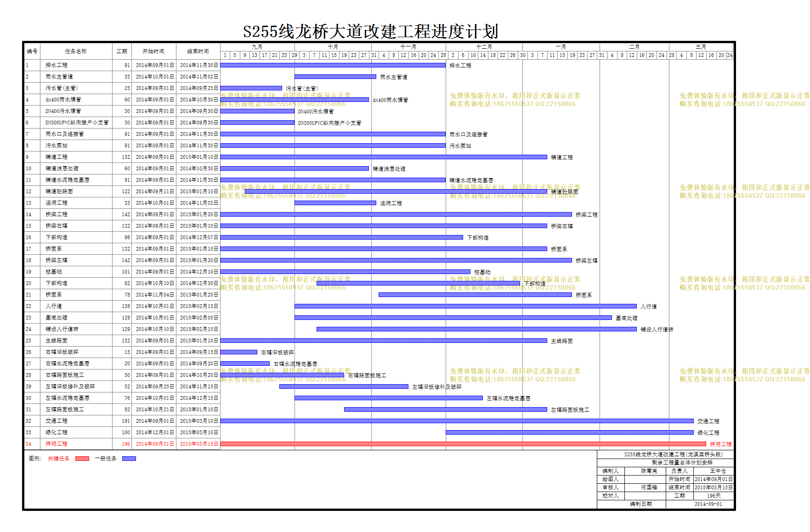Click the 一月 month header
Screen dimensions: 810x532
[x=561, y=47]
